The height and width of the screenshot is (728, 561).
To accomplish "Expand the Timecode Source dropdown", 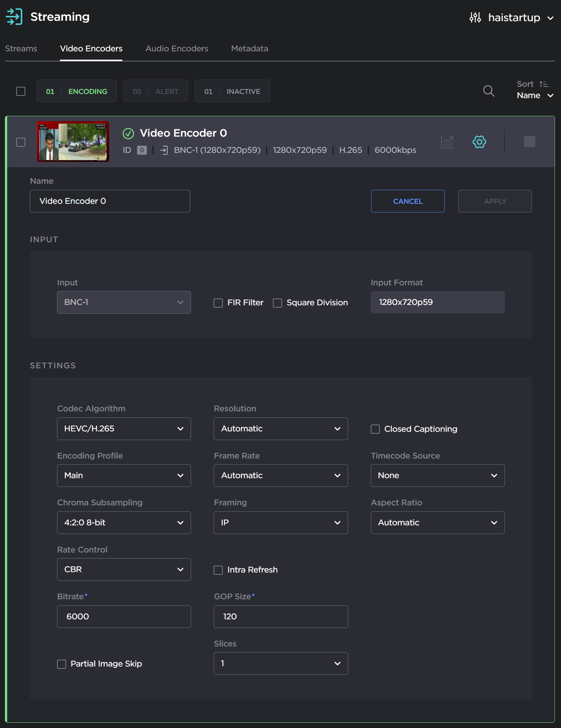I will 437,476.
